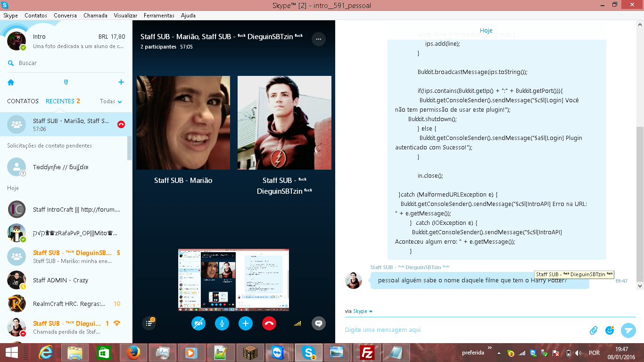Open the Ajuda menu
Image resolution: width=644 pixels, height=362 pixels.
click(x=189, y=16)
